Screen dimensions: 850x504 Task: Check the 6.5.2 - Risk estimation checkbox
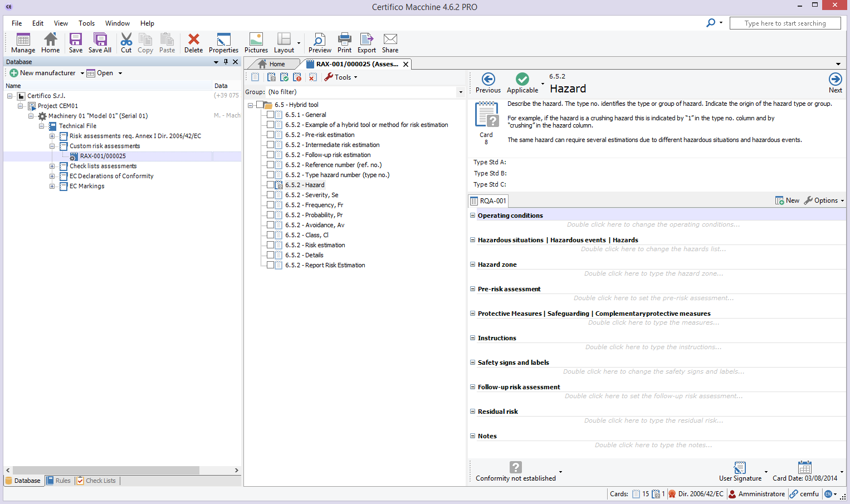pyautogui.click(x=270, y=245)
